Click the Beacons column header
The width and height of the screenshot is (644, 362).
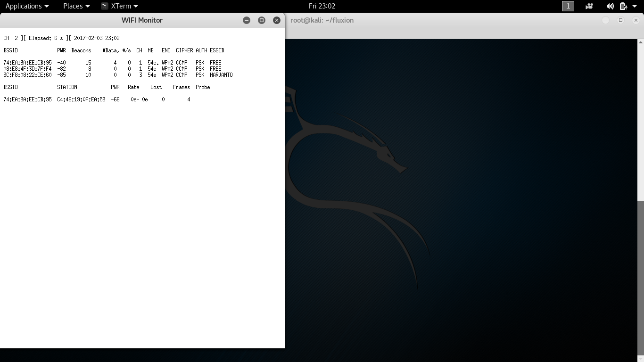point(81,50)
